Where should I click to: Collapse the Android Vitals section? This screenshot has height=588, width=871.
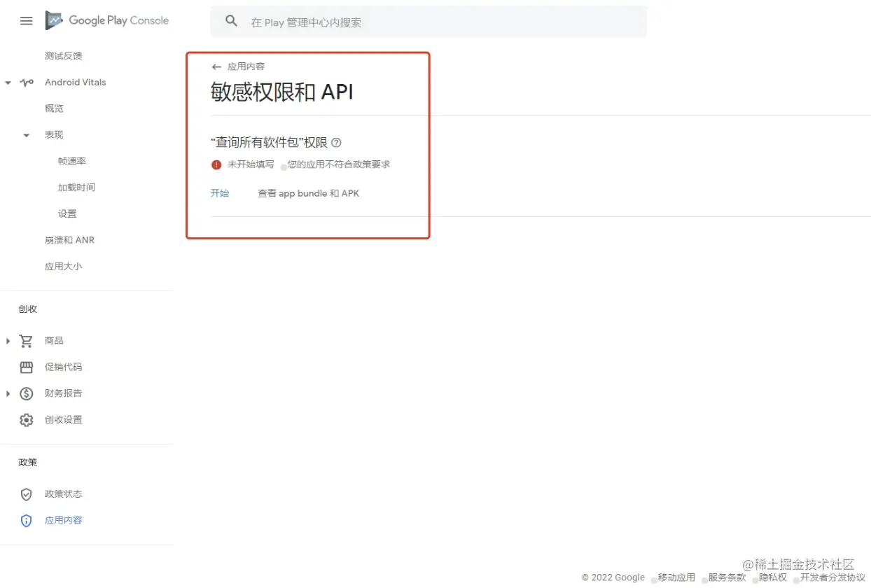click(x=7, y=82)
